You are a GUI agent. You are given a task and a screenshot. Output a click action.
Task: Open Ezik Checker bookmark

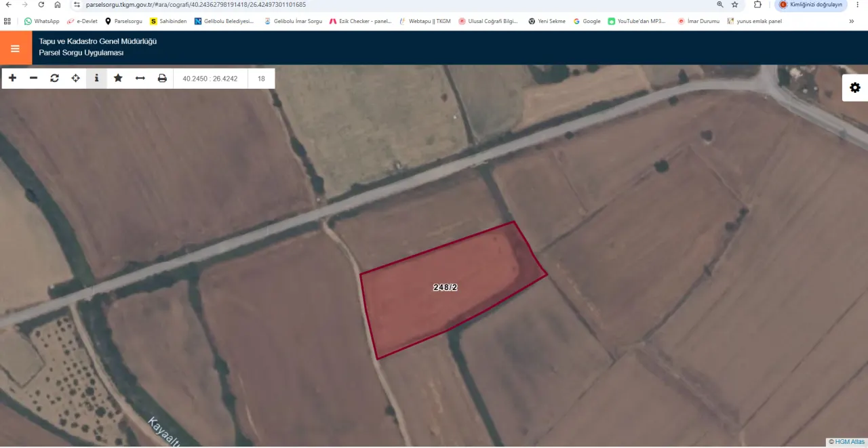click(x=360, y=21)
